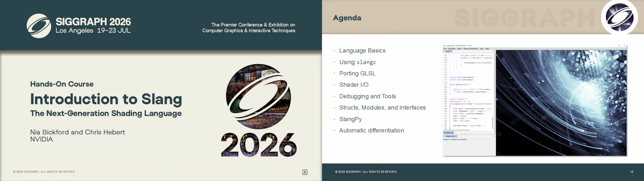Screen dimensions: 644x181
Task: Open the Examples menu in the editor screenshot
Action: pyautogui.click(x=452, y=49)
